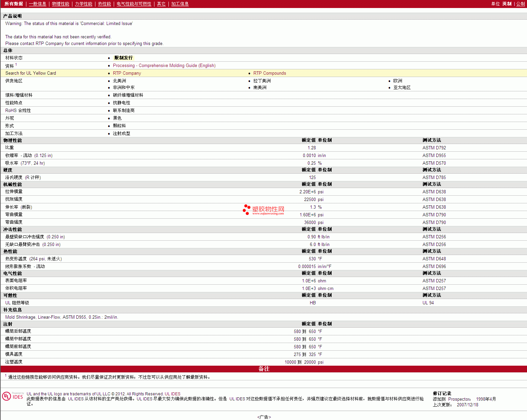Open Processing - Comprehensive Molding Guide link
Viewport: 527px width, 420px height.
(164, 66)
